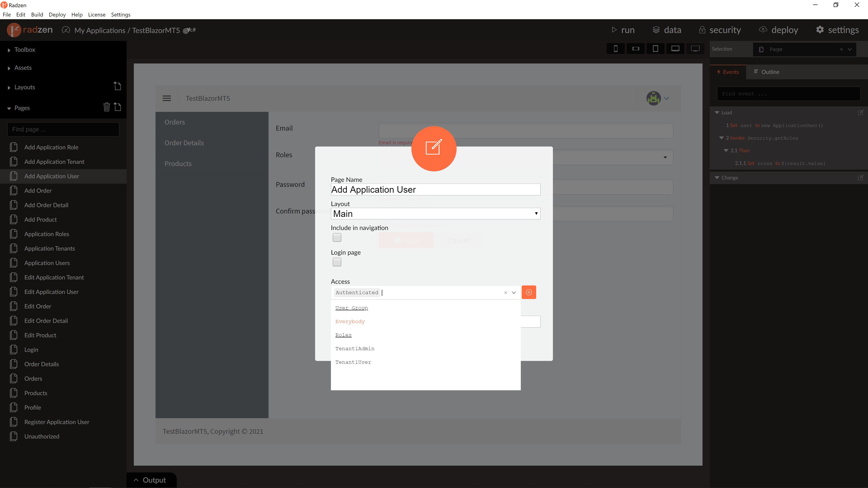Select the phone landscape viewport icon
The height and width of the screenshot is (488, 868).
click(x=635, y=49)
